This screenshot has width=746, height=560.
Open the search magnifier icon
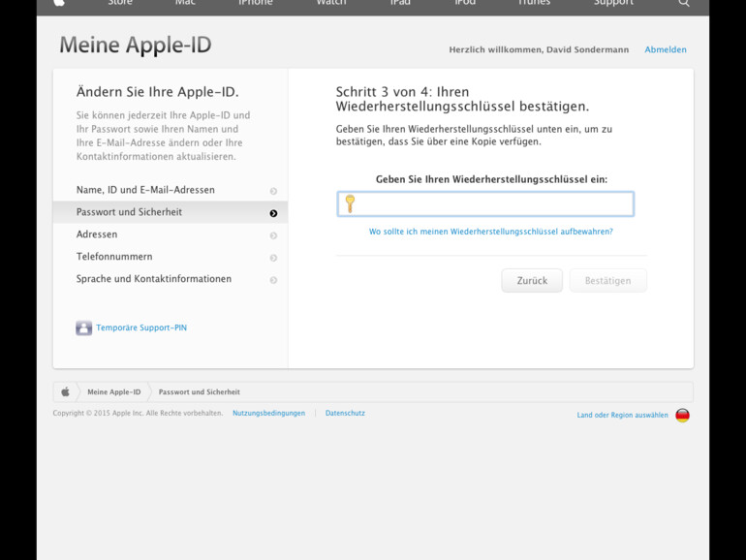(x=684, y=3)
